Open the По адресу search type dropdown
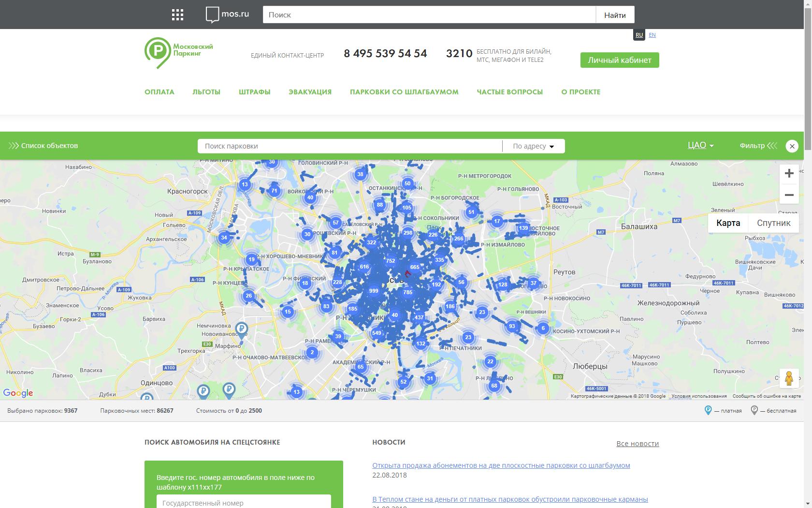The width and height of the screenshot is (812, 508). coord(533,146)
